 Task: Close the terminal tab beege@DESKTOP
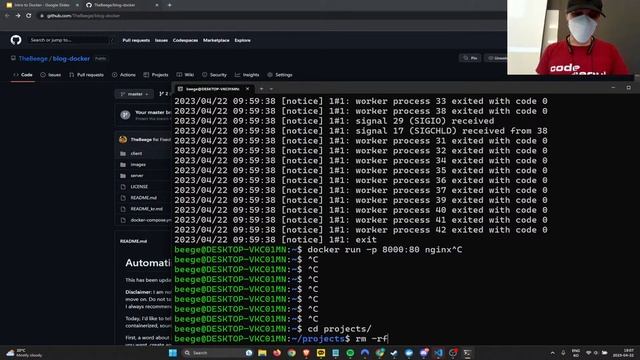(x=247, y=89)
